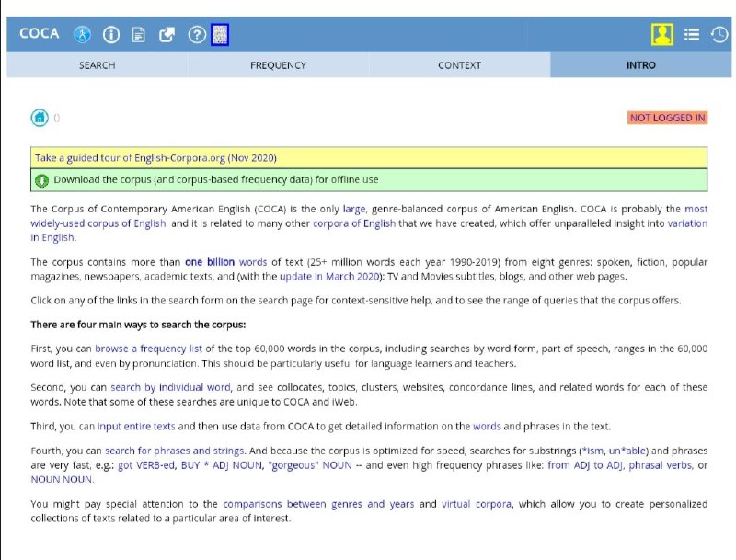Image resolution: width=736 pixels, height=560 pixels.
Task: Open 'browse a frequency list' link
Action: click(148, 349)
